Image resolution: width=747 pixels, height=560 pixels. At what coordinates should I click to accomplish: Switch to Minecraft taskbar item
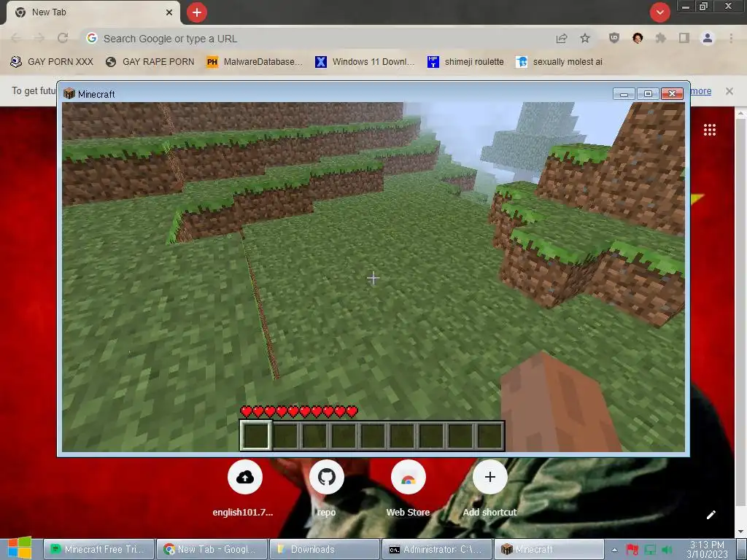click(x=549, y=549)
